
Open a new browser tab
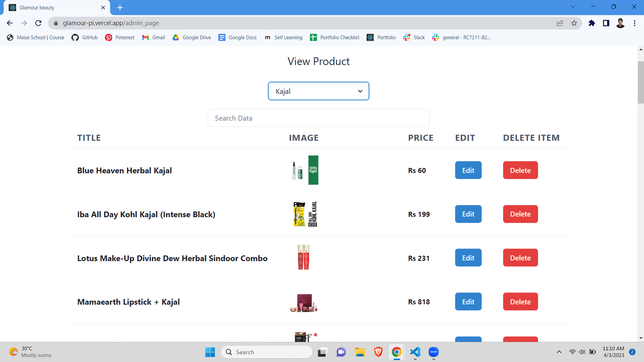pyautogui.click(x=120, y=8)
